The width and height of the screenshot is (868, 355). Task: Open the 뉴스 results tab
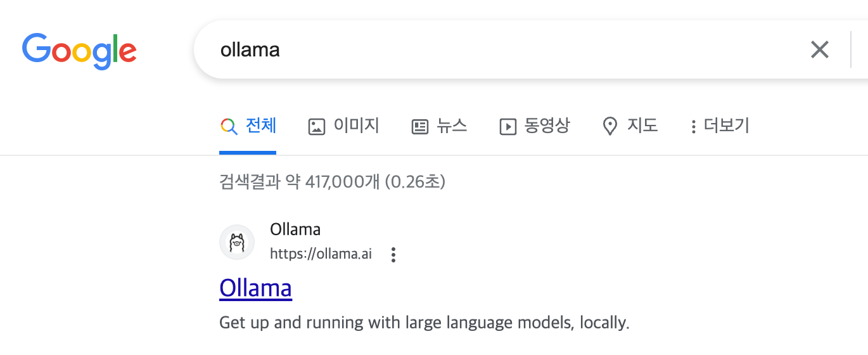(x=452, y=126)
